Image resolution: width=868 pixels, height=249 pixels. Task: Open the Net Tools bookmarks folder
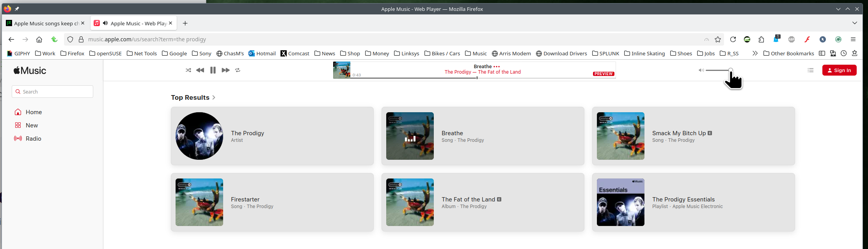pos(142,53)
